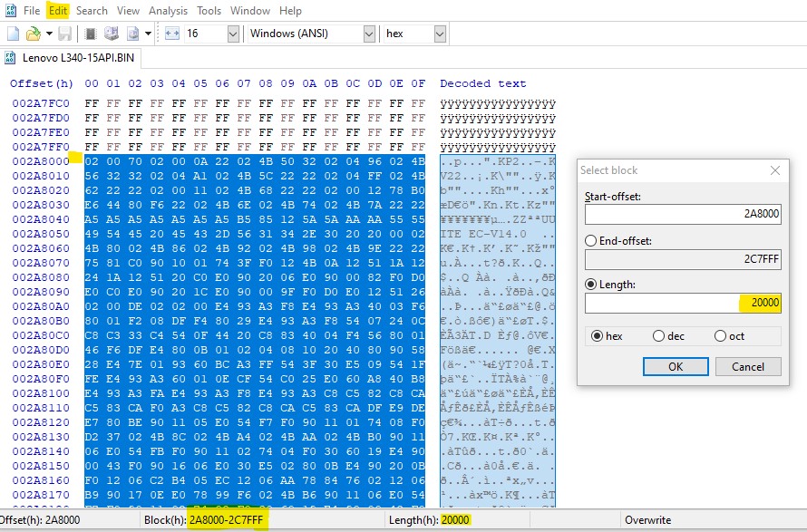Click the New file toolbar icon
The height and width of the screenshot is (532, 807).
(13, 34)
